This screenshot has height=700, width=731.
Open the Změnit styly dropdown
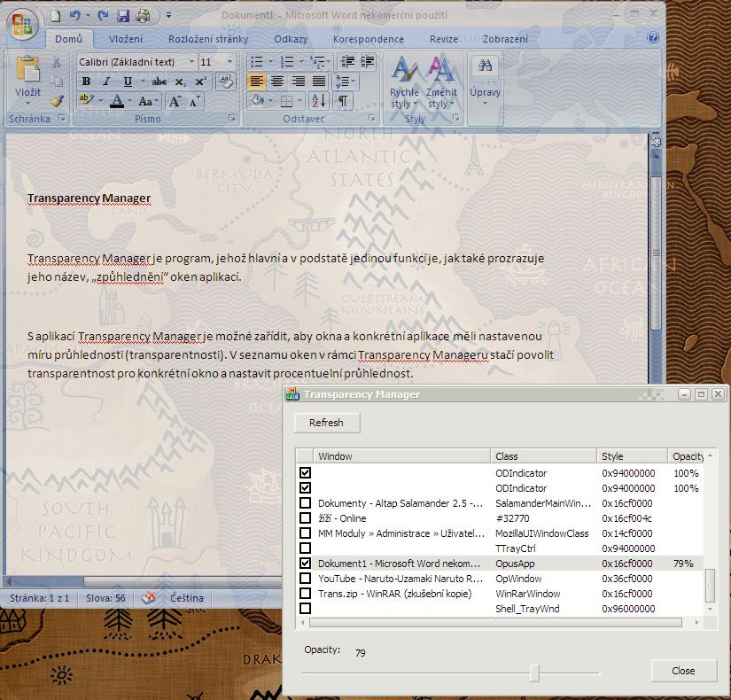(x=441, y=83)
